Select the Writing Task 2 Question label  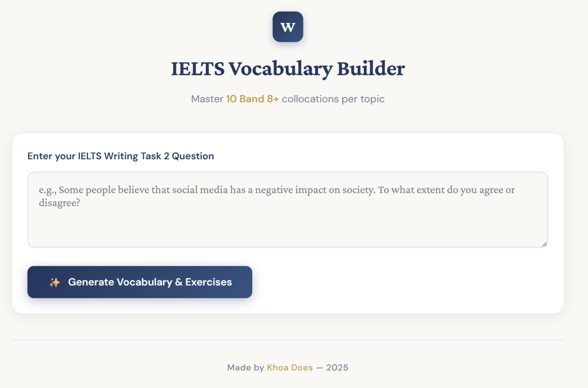tap(121, 156)
